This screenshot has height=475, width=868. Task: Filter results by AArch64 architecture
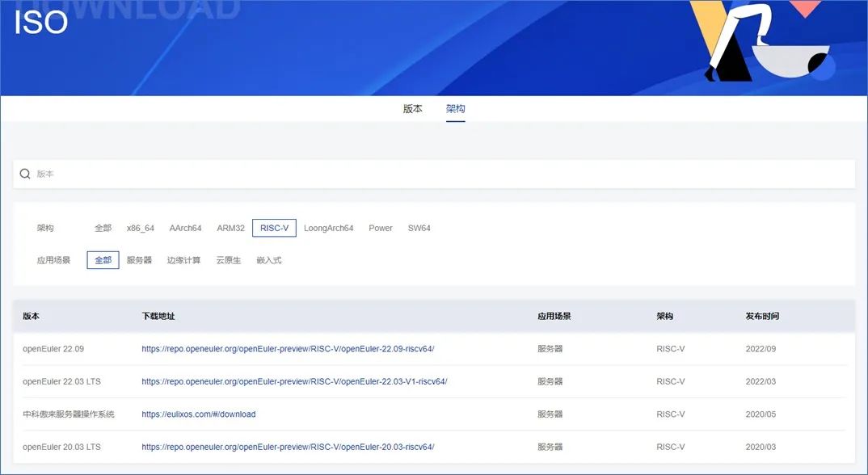185,228
